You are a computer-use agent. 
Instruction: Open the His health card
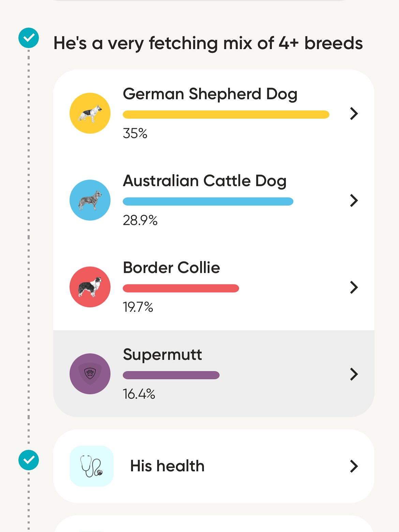point(213,466)
